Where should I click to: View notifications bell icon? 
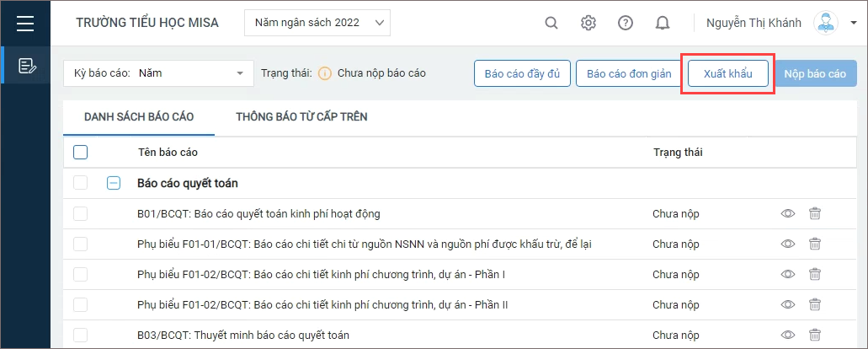click(x=663, y=24)
